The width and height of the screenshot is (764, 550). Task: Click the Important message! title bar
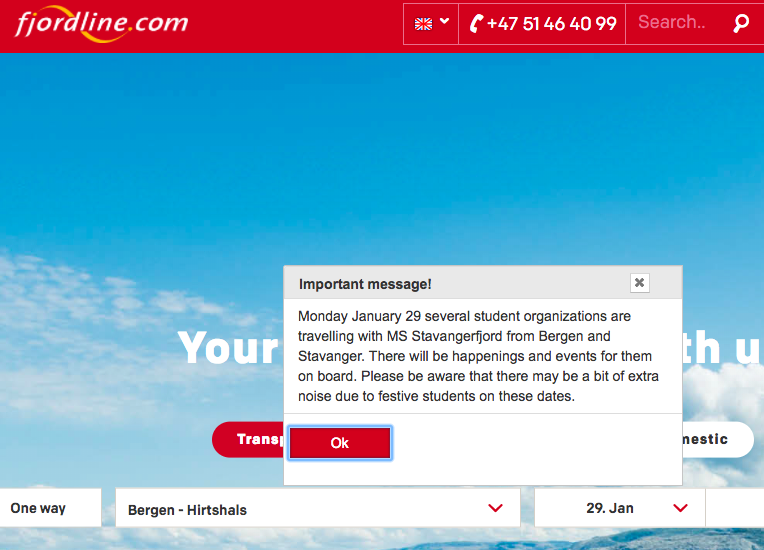[x=482, y=283]
